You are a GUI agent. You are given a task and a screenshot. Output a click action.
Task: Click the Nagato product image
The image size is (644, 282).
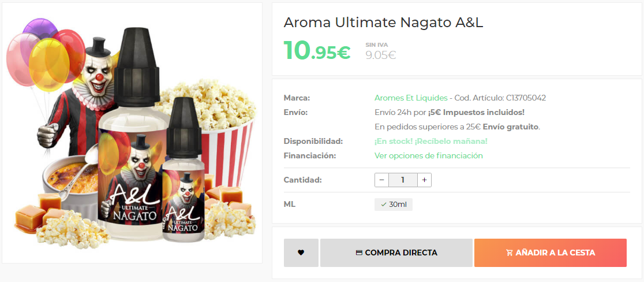pos(132,133)
